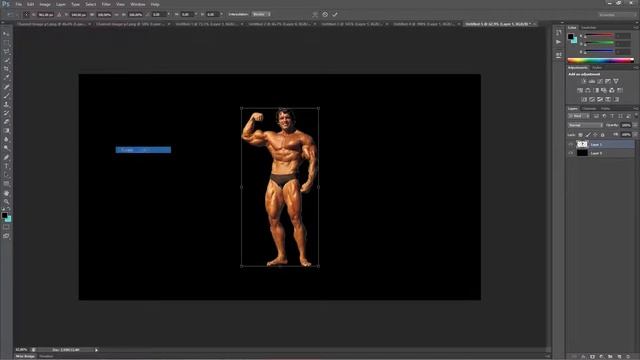Open the Opacity slider arrow

pyautogui.click(x=635, y=125)
